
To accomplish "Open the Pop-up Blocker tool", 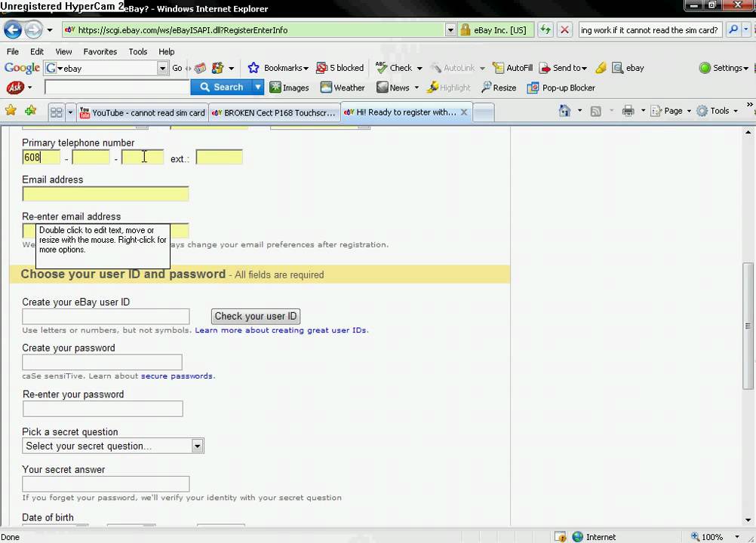I will coord(561,87).
